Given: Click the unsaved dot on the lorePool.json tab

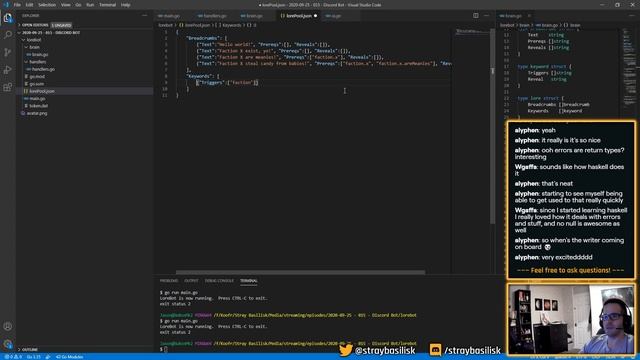Looking at the screenshot, I should click(316, 16).
